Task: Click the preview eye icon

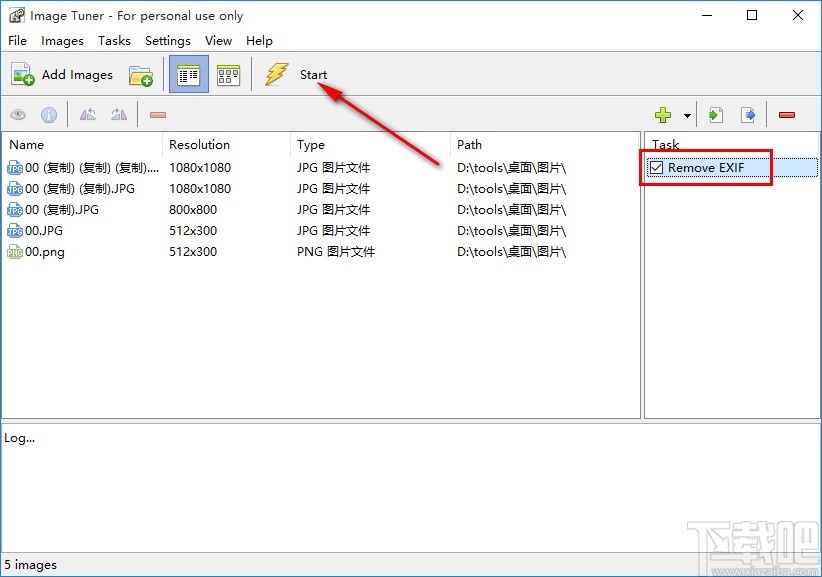Action: (18, 114)
